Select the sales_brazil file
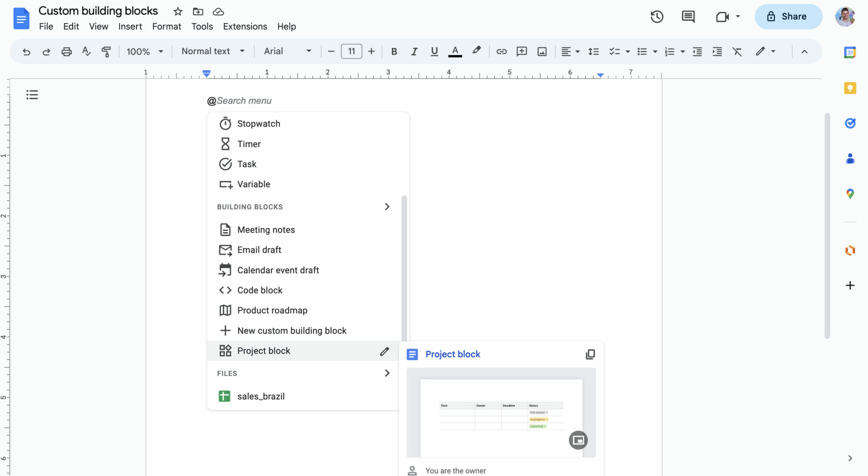Image resolution: width=868 pixels, height=476 pixels. [x=303, y=396]
